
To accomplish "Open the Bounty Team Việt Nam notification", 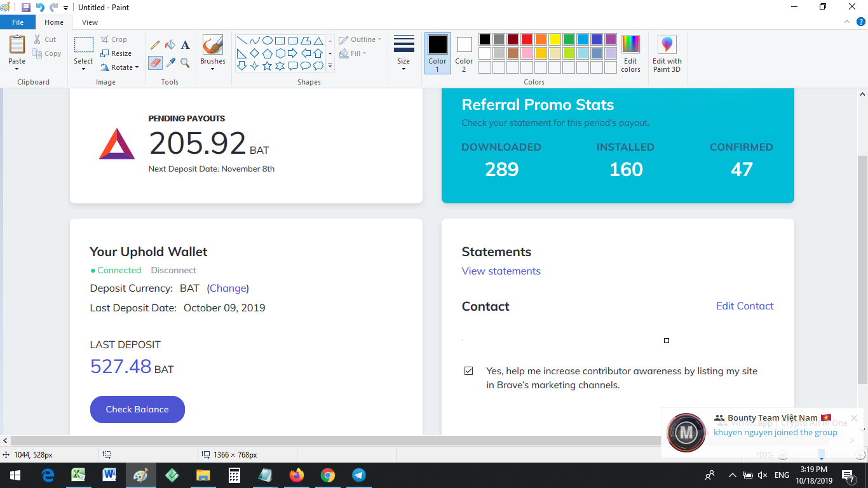I will [x=763, y=432].
